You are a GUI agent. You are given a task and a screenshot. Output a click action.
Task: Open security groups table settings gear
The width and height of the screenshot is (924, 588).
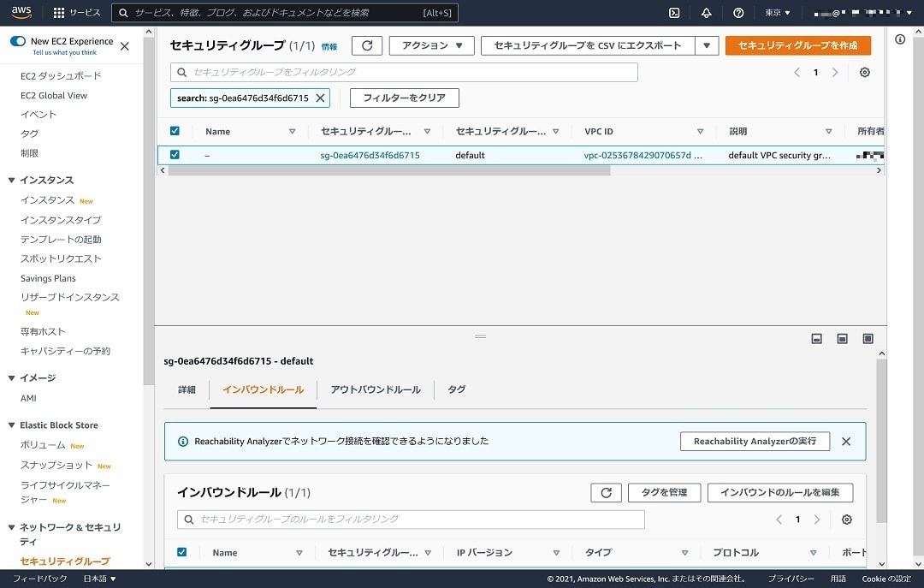tap(864, 72)
